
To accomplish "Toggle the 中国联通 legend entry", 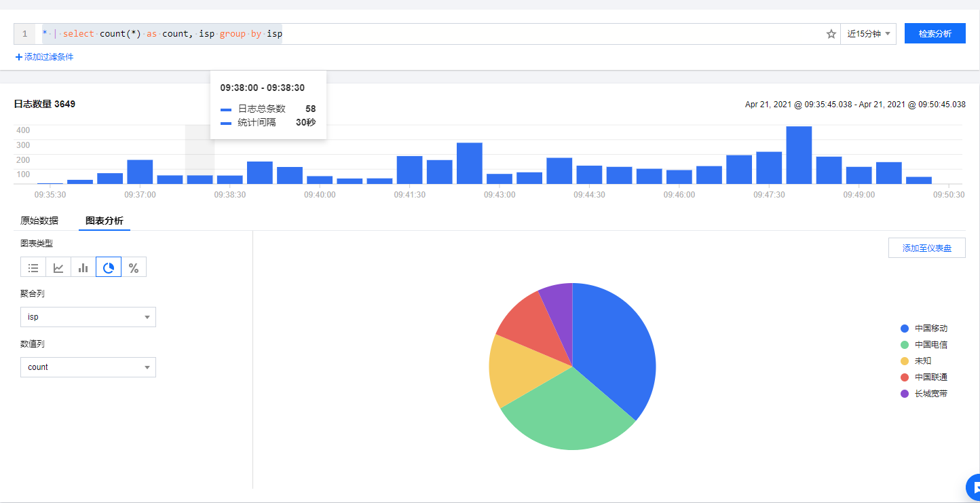I will (924, 377).
